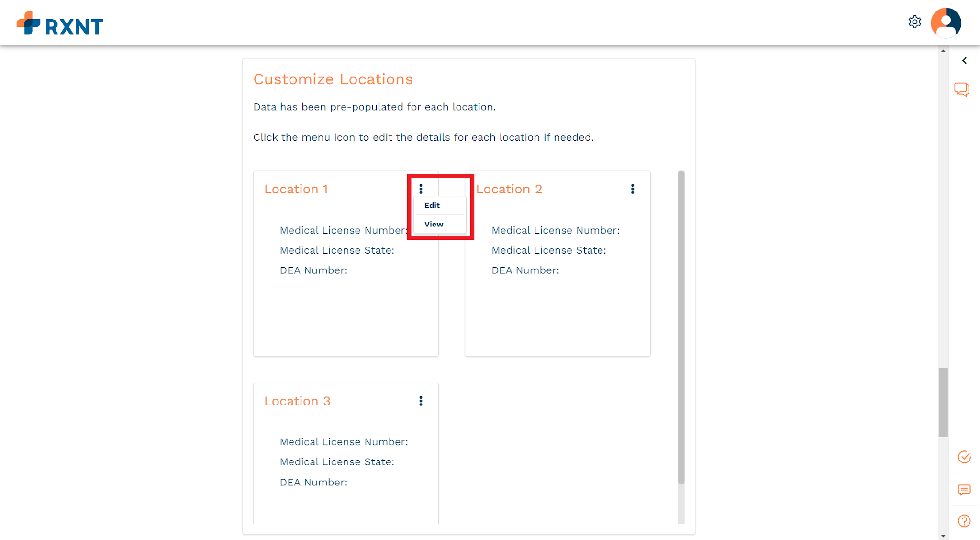
Task: Click the Location 1 card title
Action: pyautogui.click(x=296, y=189)
